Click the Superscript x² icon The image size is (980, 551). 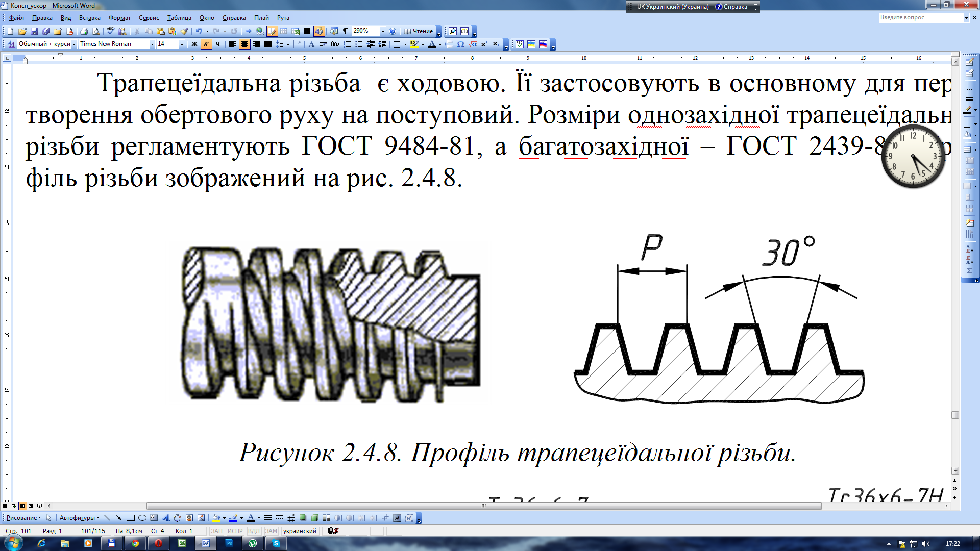[484, 44]
